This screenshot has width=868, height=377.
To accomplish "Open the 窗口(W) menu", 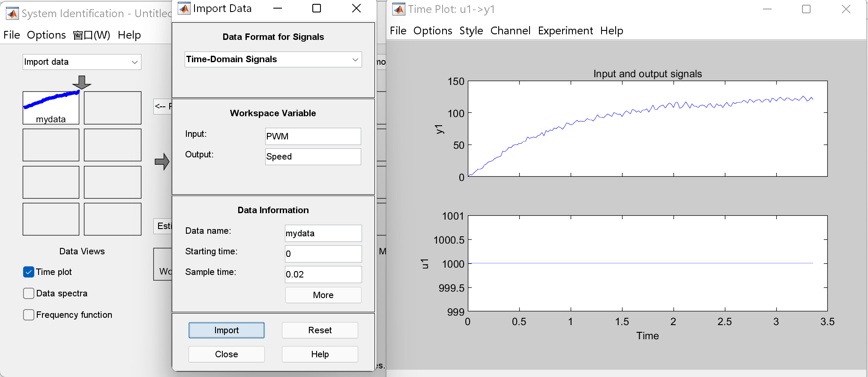I will [92, 35].
